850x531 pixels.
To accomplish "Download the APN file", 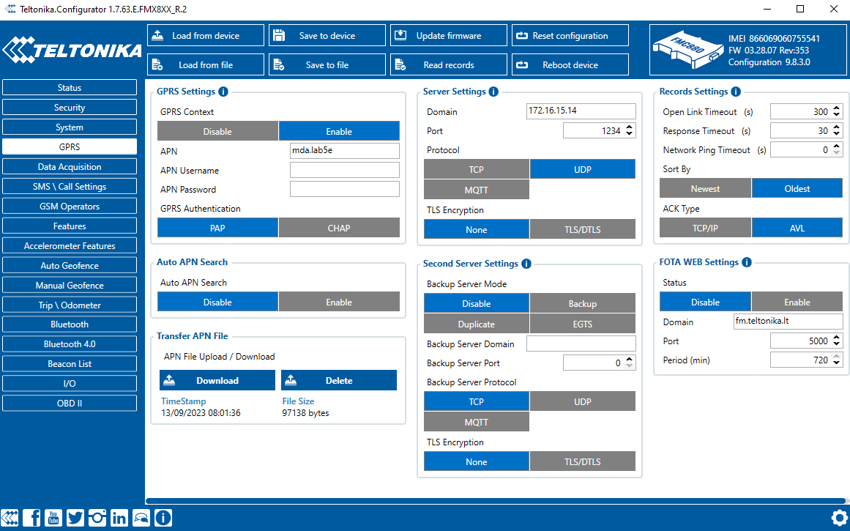I will click(217, 380).
